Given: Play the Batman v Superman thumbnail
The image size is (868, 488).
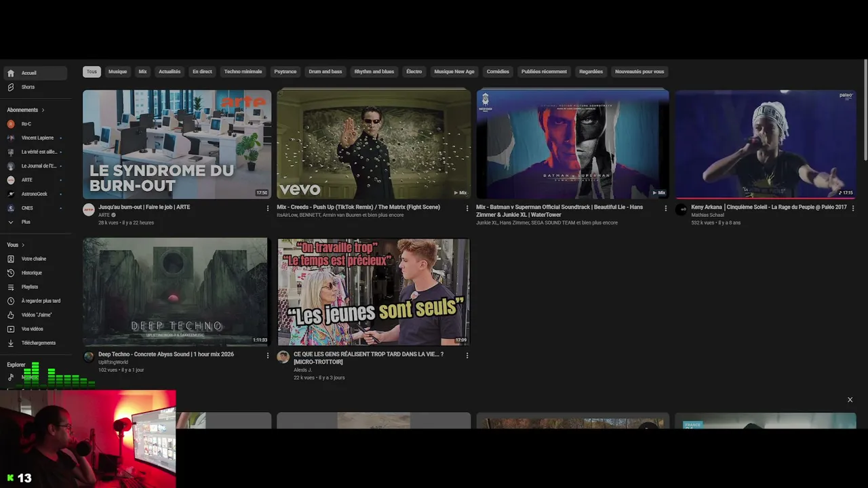Looking at the screenshot, I should pos(572,144).
